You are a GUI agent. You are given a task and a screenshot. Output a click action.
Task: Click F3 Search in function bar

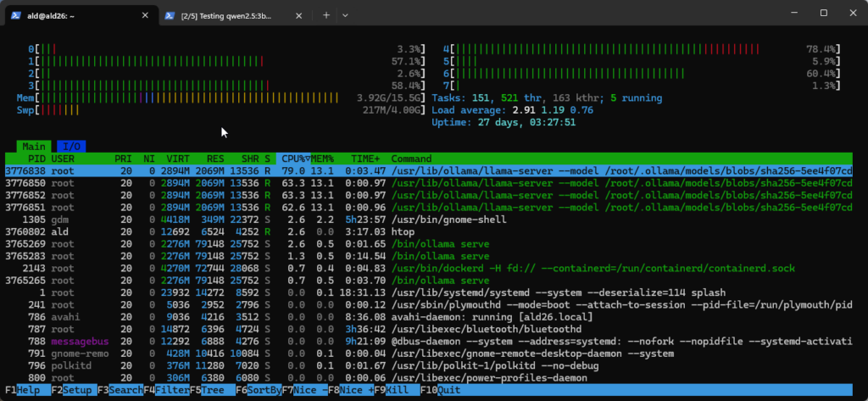pos(120,390)
